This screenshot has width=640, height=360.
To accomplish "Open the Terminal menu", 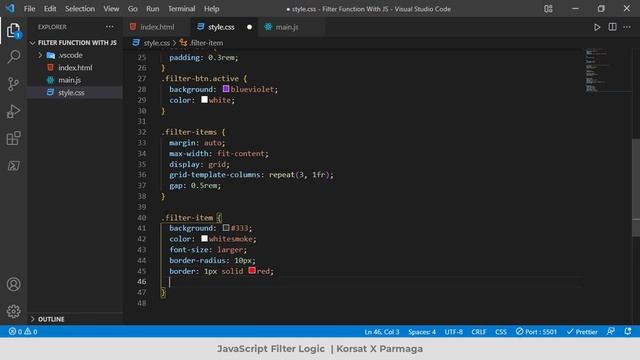I will coord(181,9).
